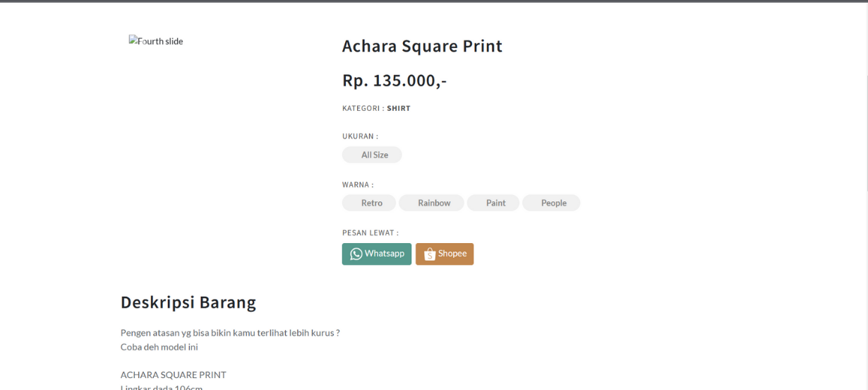Click the WhatsApp logo icon
This screenshot has height=390, width=868.
click(x=356, y=254)
